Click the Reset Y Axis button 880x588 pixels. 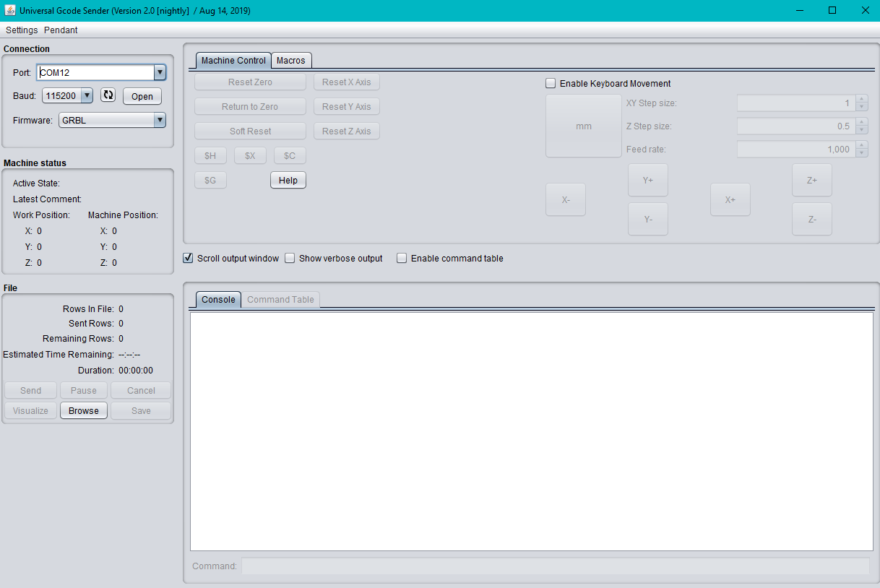click(347, 107)
